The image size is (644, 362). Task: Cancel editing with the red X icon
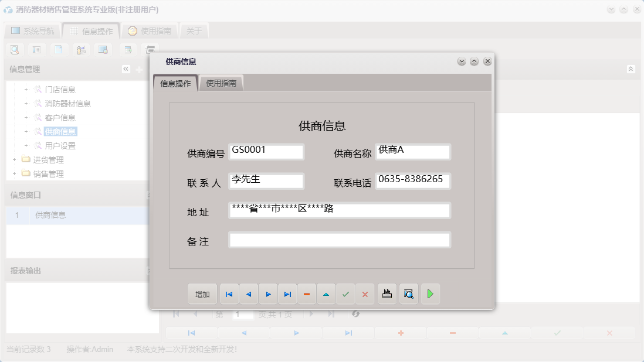pyautogui.click(x=365, y=293)
